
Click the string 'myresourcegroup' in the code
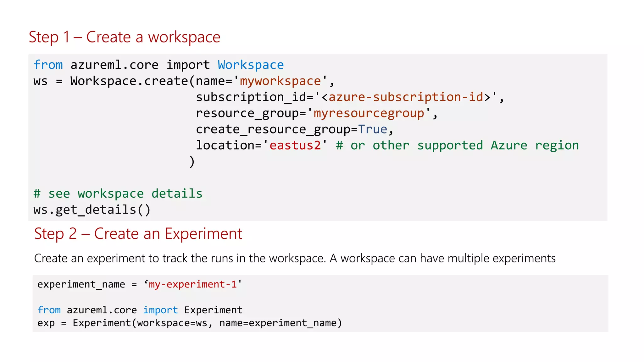click(x=369, y=113)
